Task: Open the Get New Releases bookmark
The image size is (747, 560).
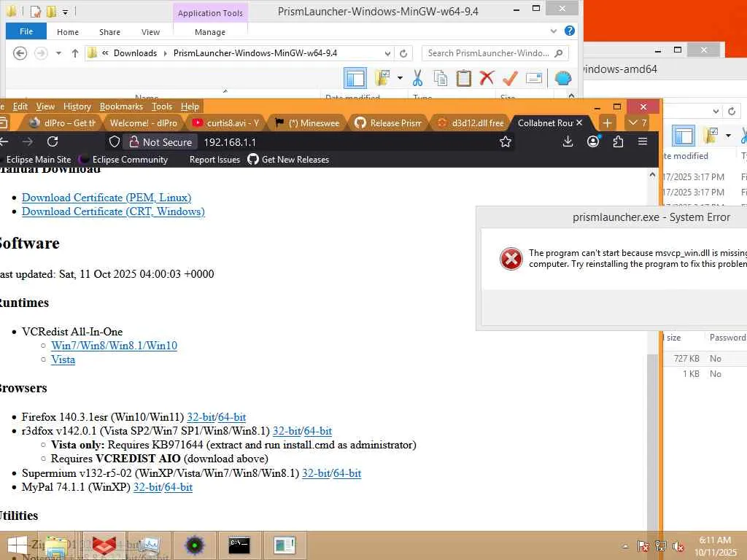Action: (x=288, y=160)
